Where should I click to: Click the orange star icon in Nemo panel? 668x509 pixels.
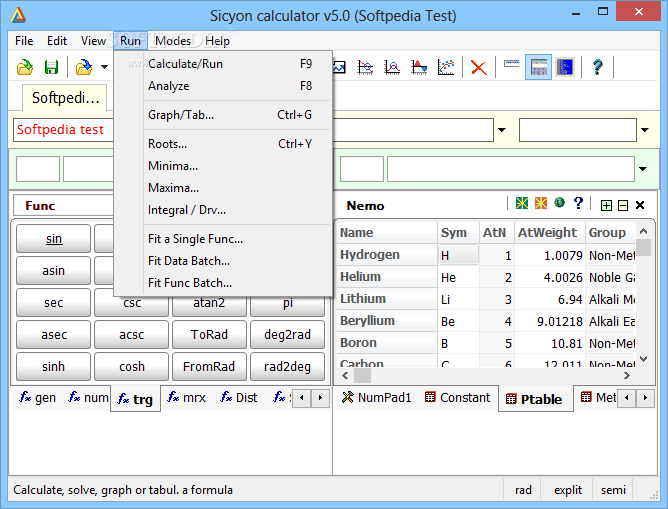pos(541,203)
